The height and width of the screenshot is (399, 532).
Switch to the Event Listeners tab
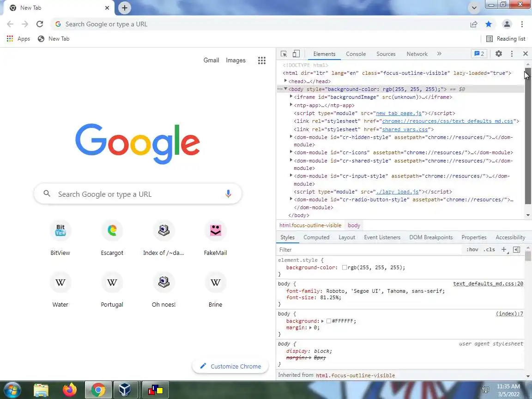coord(382,237)
